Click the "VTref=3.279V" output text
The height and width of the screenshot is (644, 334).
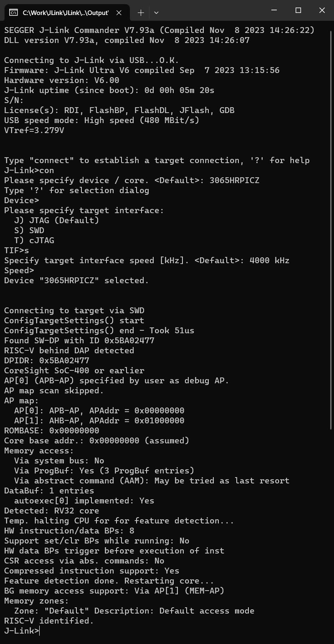pos(34,130)
